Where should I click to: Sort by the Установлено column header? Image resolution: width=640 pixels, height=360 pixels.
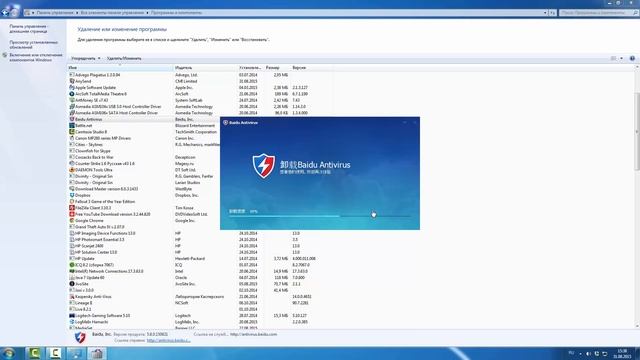(x=251, y=68)
